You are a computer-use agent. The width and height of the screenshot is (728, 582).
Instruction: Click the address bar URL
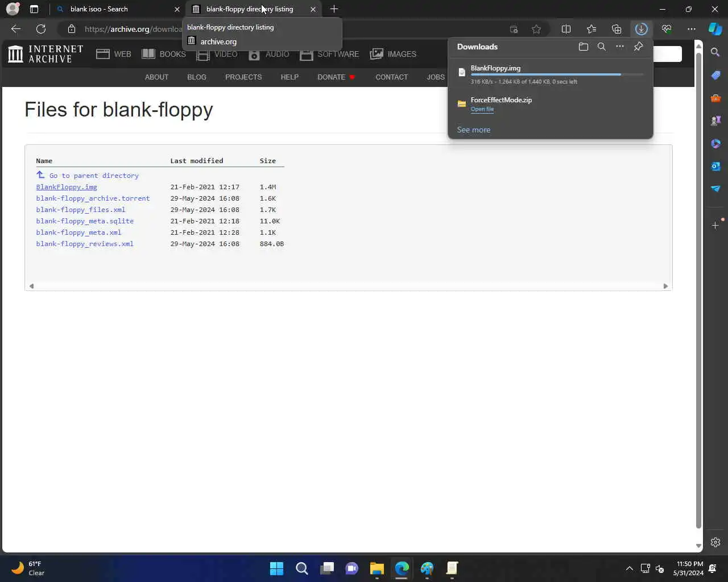click(x=133, y=29)
